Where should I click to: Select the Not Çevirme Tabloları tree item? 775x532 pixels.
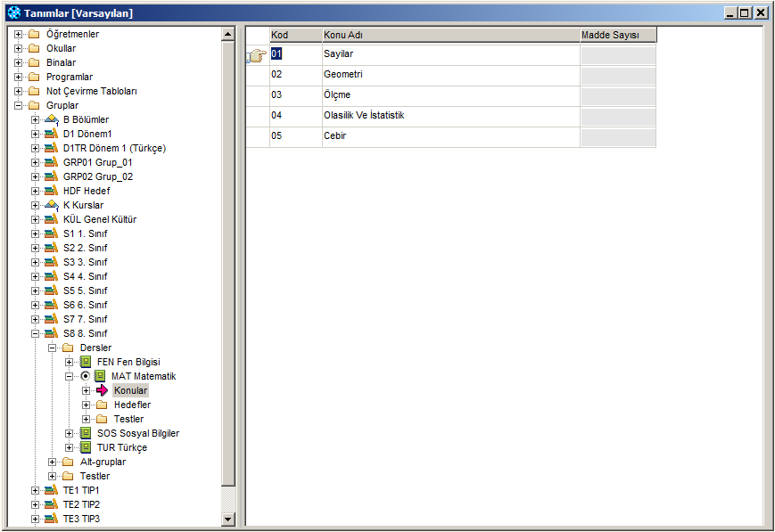[x=91, y=91]
